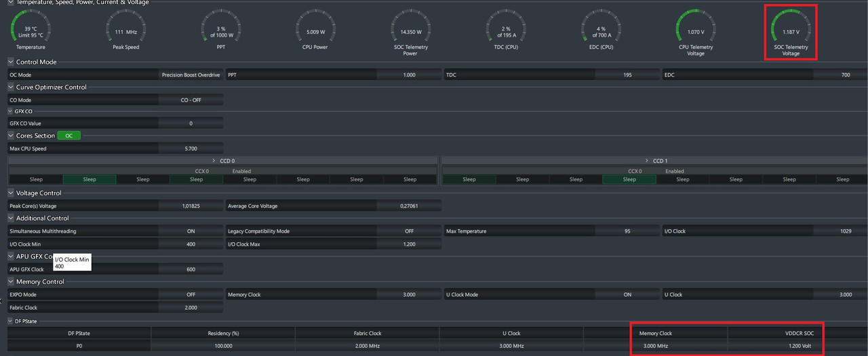Toggle EXPO Mode OFF value
The height and width of the screenshot is (356, 868).
191,295
